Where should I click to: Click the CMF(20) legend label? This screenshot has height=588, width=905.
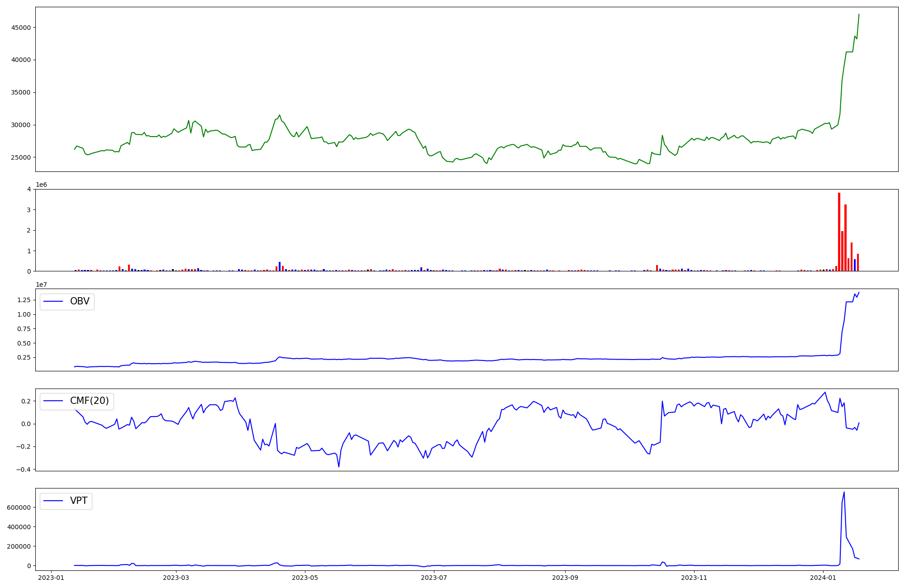point(89,401)
